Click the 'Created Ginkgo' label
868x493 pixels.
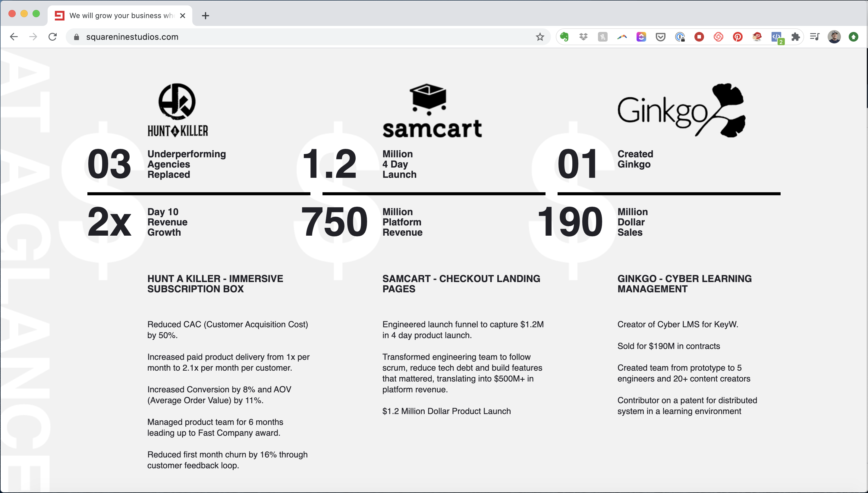(635, 159)
